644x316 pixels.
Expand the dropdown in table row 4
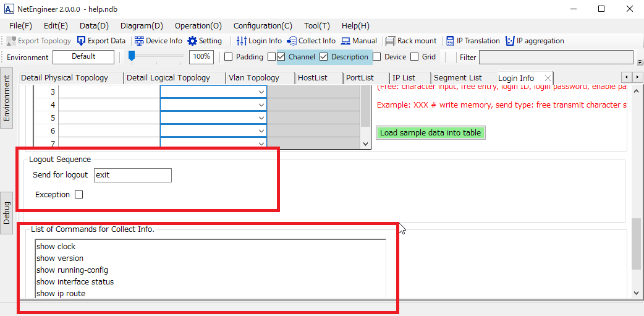point(261,105)
